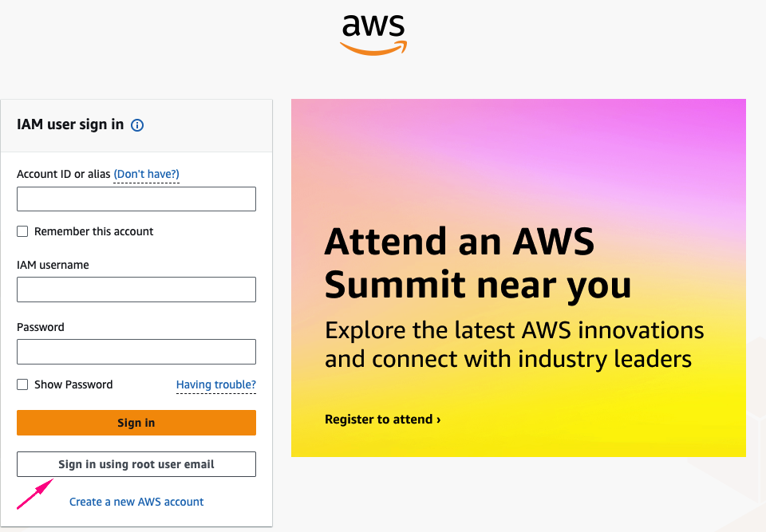Click the "IAM username" field label
This screenshot has width=766, height=532.
click(x=53, y=265)
